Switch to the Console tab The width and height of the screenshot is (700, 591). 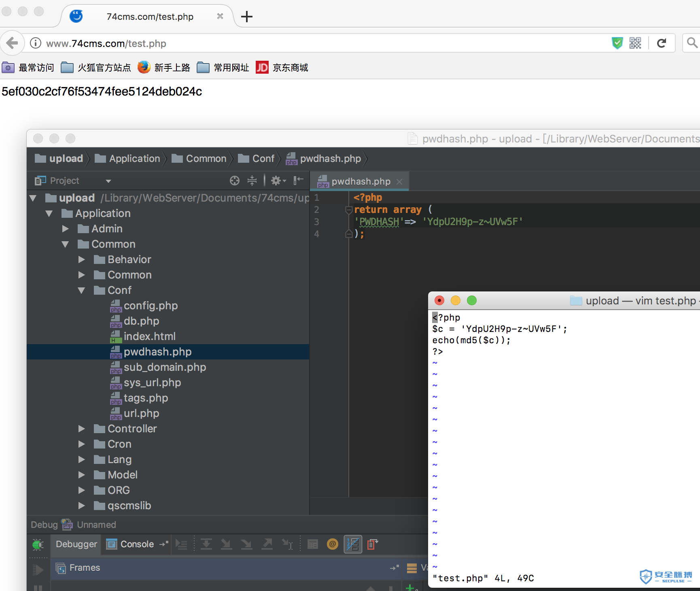(136, 544)
